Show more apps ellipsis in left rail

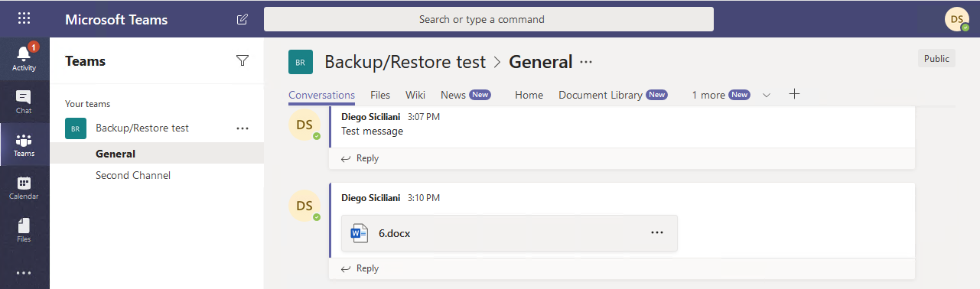24,272
